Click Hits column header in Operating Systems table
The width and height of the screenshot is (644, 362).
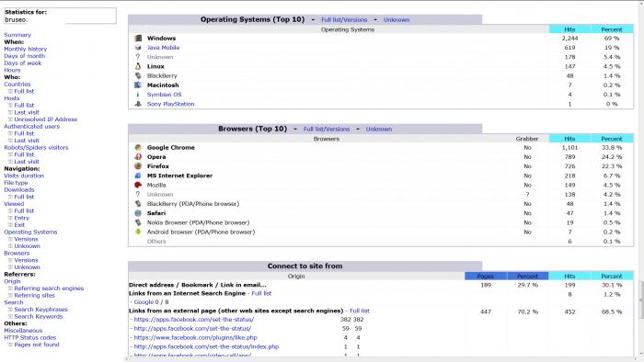[569, 29]
